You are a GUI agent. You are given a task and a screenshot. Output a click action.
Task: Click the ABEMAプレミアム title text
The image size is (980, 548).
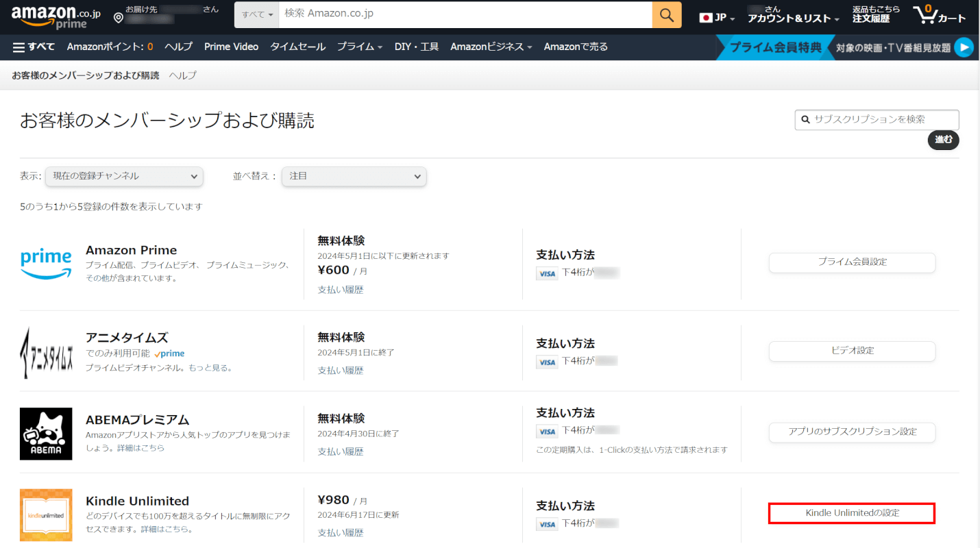tap(137, 420)
